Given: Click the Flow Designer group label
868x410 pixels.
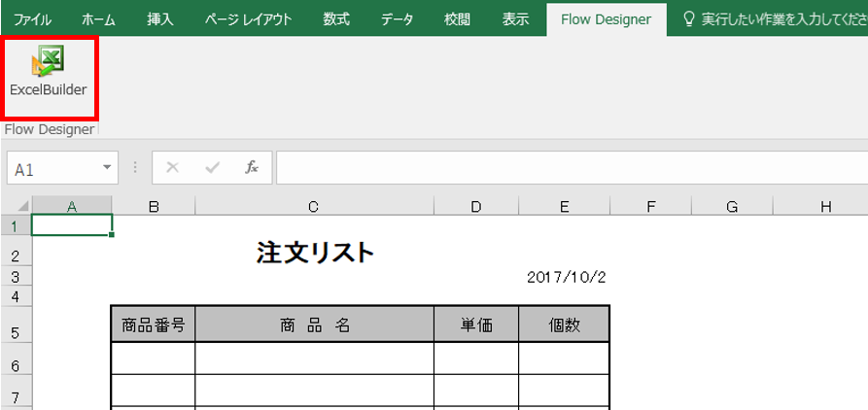Looking at the screenshot, I should [x=50, y=129].
